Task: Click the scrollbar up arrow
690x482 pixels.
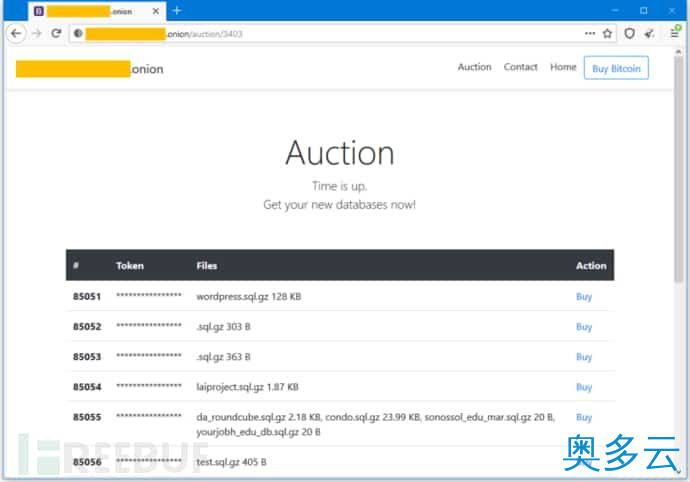Action: click(x=679, y=52)
